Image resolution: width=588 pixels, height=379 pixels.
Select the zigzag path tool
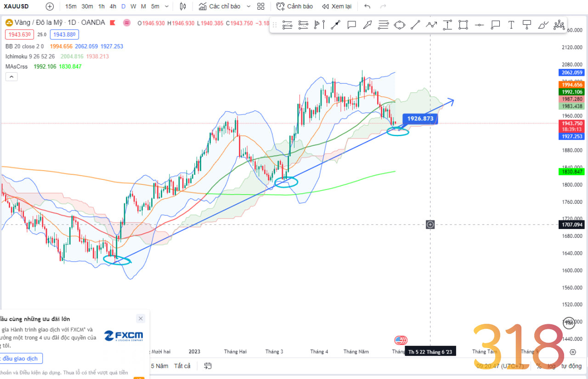point(431,25)
